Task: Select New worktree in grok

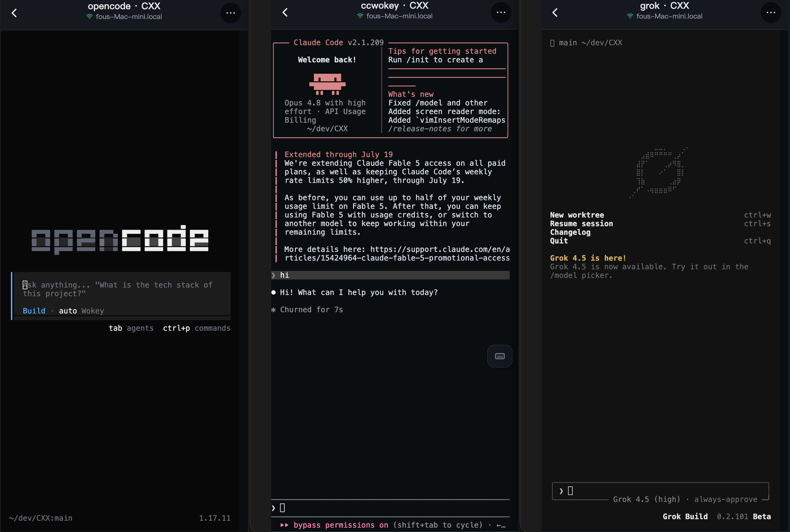Action: 577,215
